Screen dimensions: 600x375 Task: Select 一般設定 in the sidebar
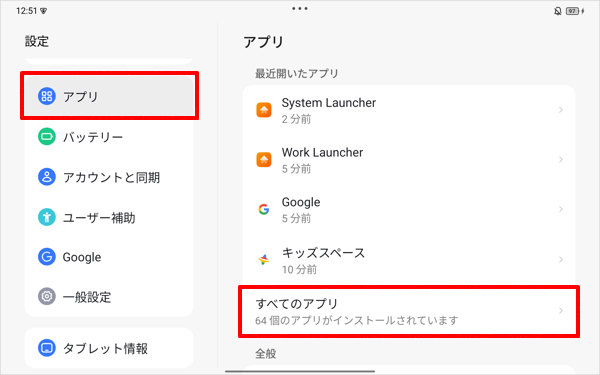[109, 297]
